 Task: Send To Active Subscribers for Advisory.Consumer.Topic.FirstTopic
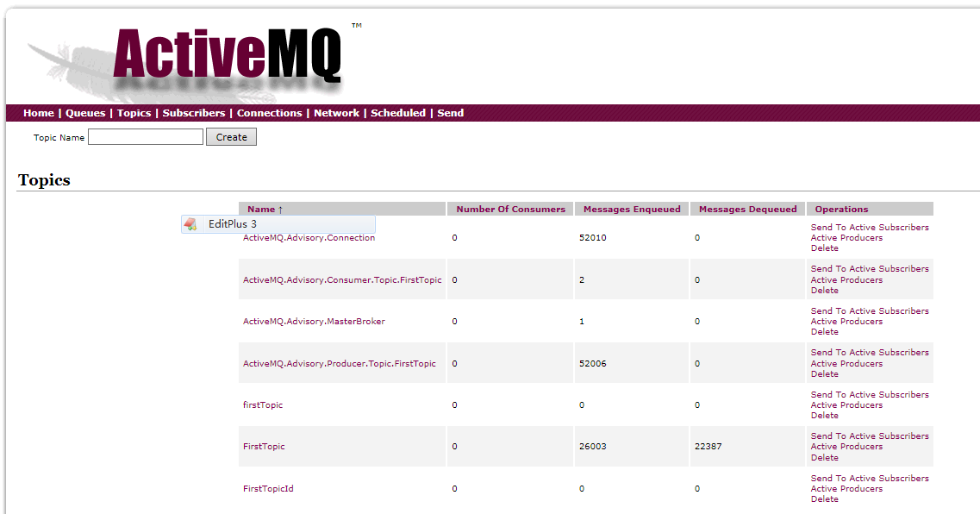870,269
